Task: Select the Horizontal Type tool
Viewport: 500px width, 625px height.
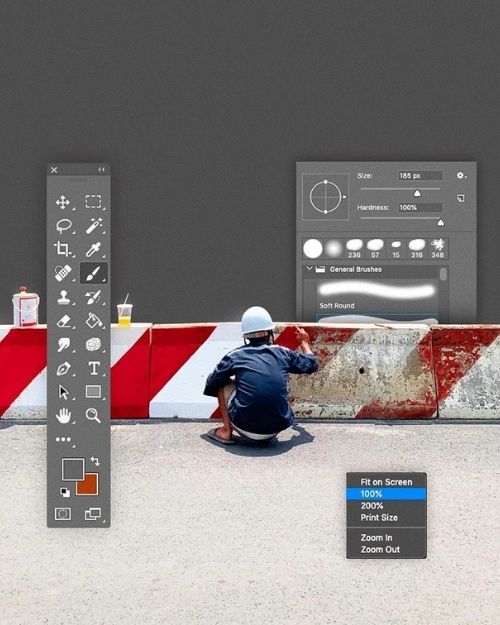Action: click(x=94, y=368)
